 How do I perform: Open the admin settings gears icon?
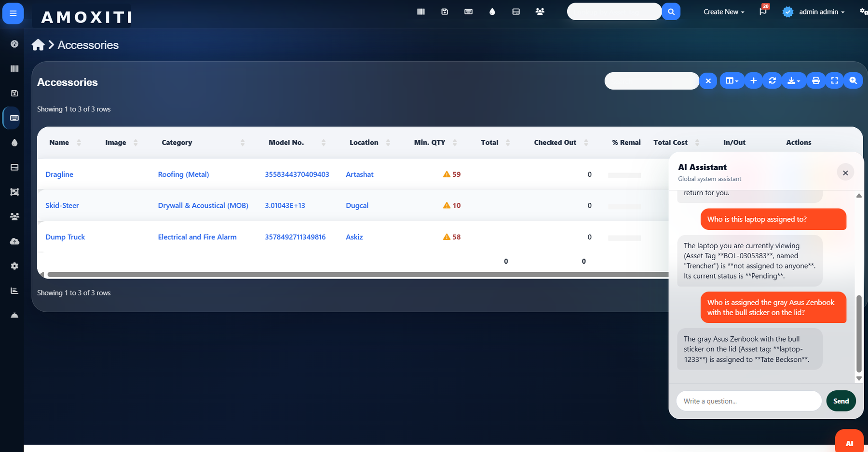pyautogui.click(x=863, y=12)
